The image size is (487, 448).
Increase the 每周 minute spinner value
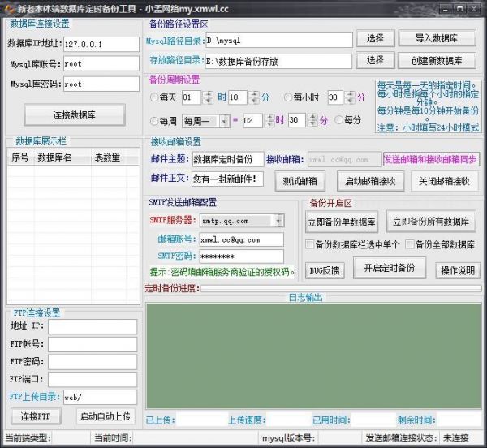pos(313,117)
